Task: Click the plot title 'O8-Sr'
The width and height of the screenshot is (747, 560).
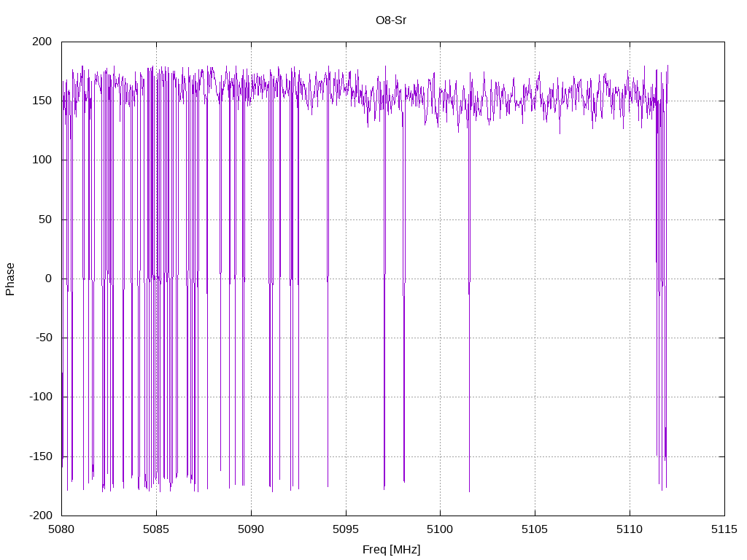Action: pyautogui.click(x=391, y=20)
